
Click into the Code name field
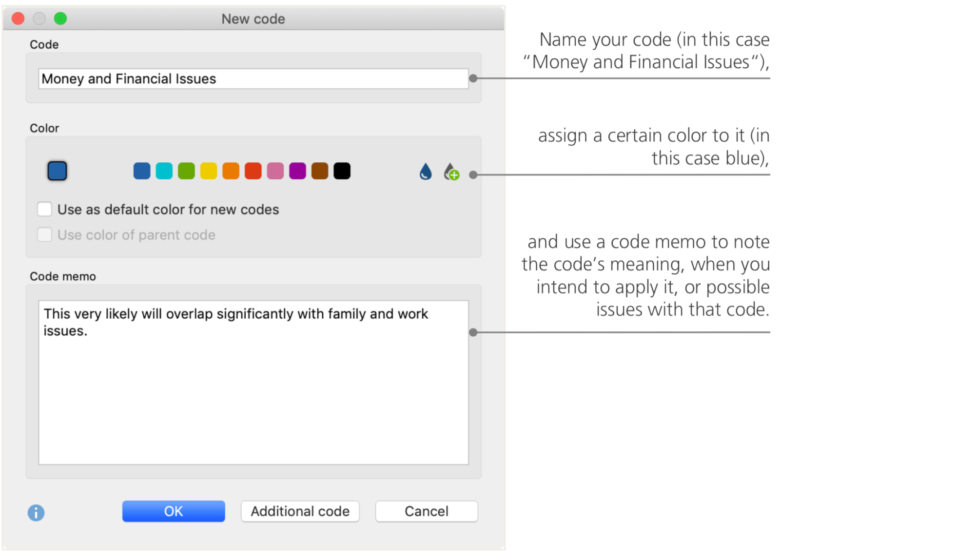click(x=253, y=79)
